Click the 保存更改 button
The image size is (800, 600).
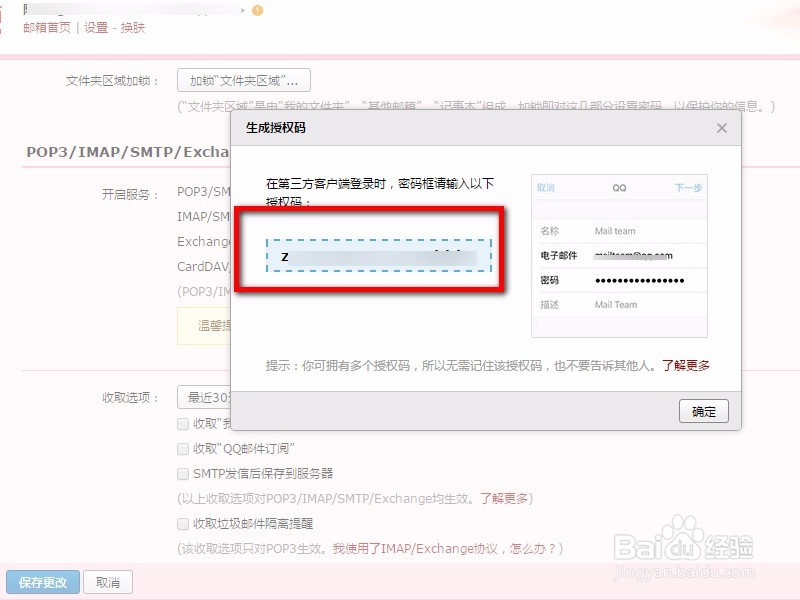[x=43, y=582]
